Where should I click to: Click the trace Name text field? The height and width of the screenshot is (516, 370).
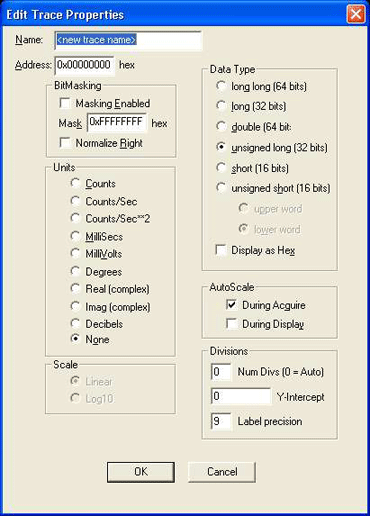coord(128,40)
